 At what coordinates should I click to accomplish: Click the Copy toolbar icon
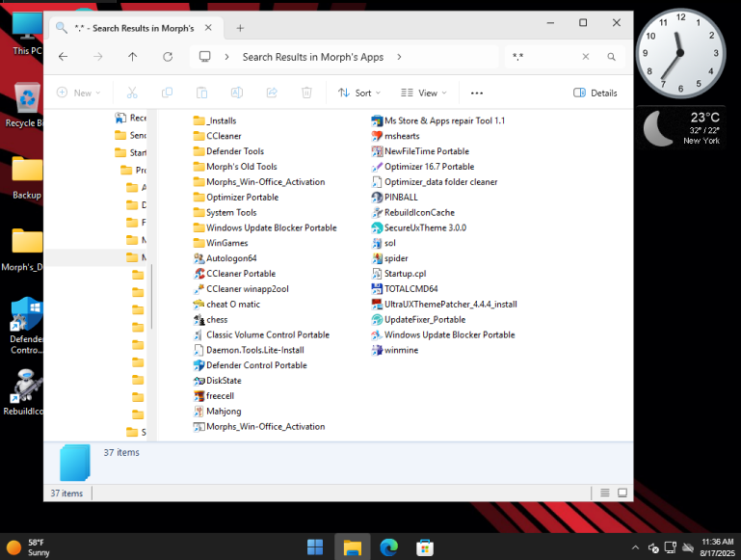[x=168, y=93]
